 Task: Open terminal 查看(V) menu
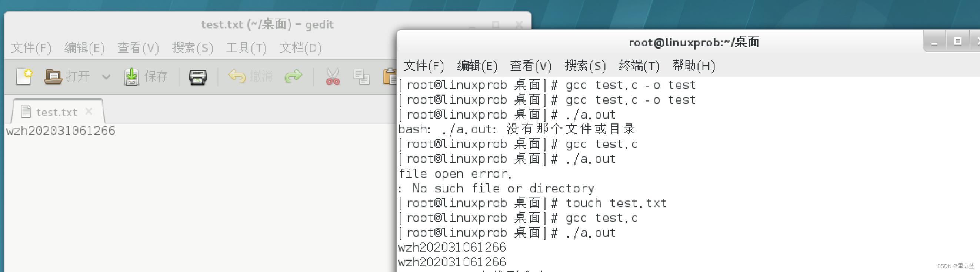531,66
